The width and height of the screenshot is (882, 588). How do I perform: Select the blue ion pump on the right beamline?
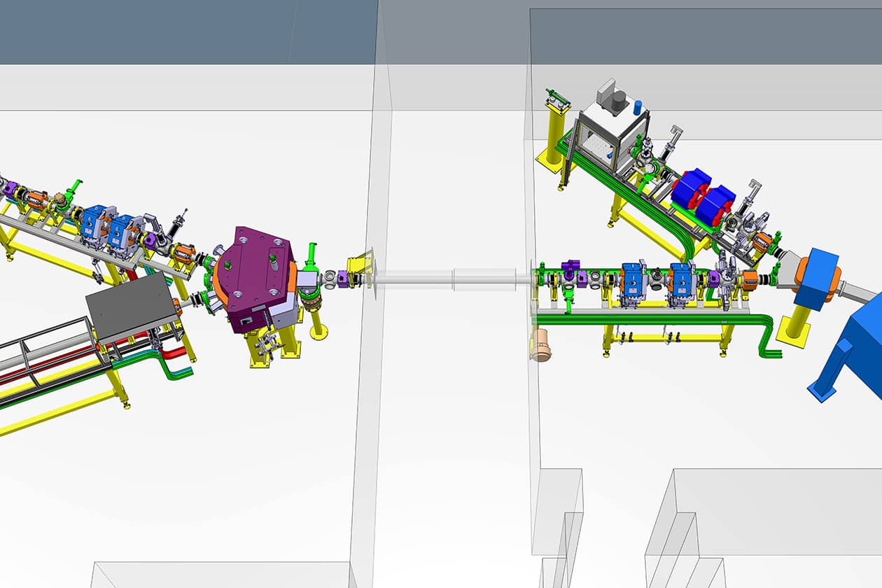point(633,280)
